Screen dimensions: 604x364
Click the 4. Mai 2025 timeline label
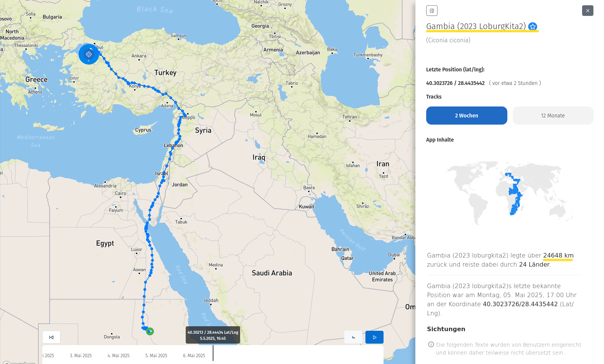[119, 356]
